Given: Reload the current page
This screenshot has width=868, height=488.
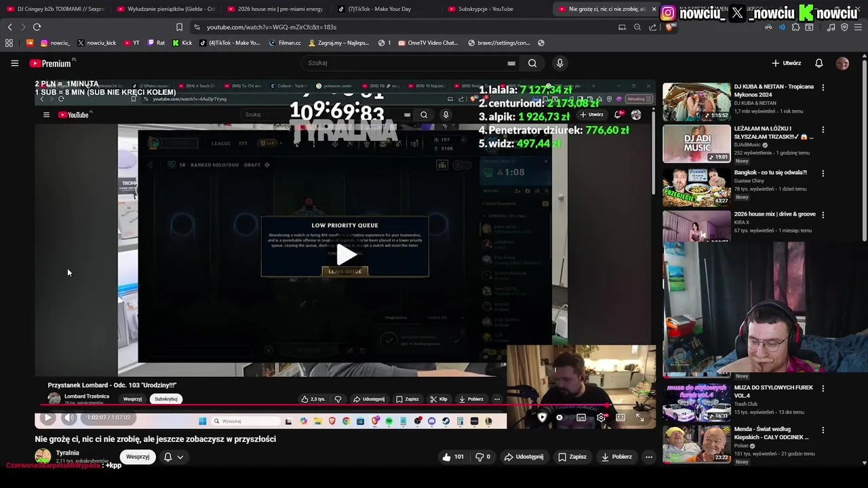Looking at the screenshot, I should point(37,27).
